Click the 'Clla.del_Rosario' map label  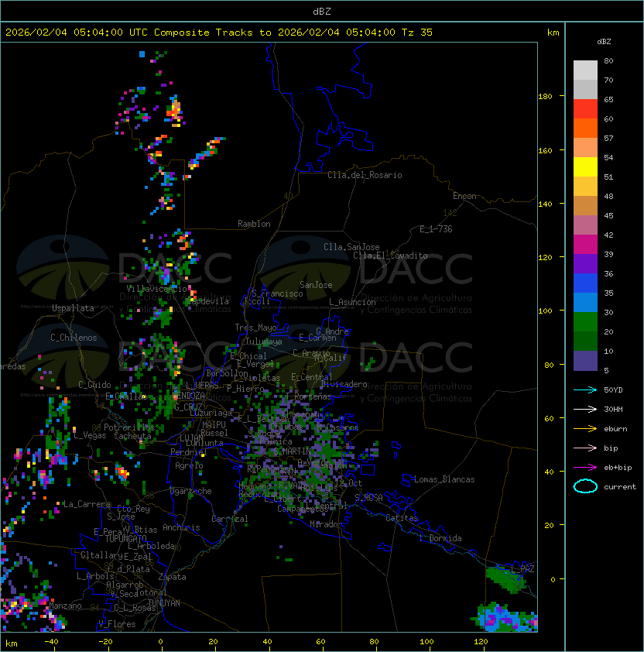coord(365,175)
